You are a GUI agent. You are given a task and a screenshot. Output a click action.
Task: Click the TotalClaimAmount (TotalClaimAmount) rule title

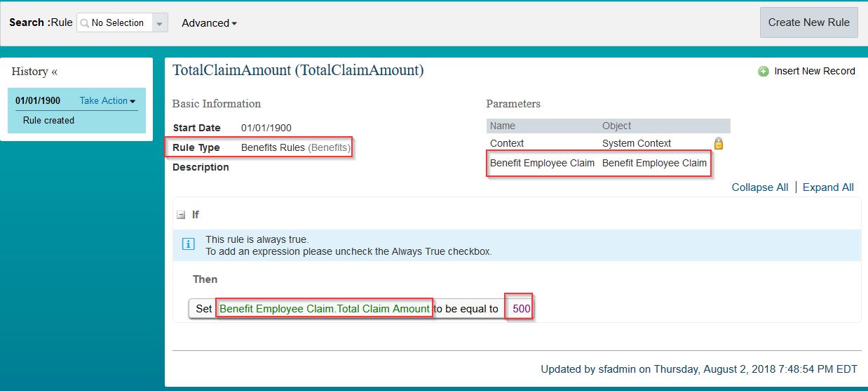click(x=298, y=70)
